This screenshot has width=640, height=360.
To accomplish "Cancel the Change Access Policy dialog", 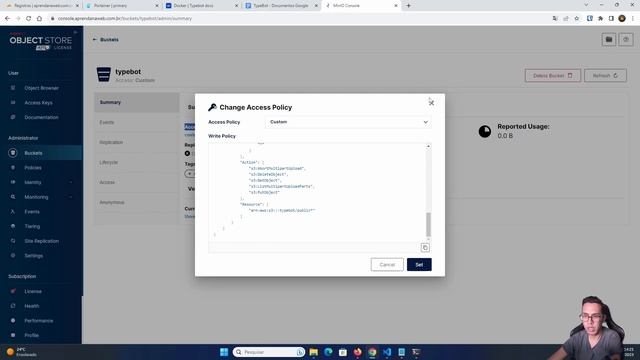I will point(387,264).
